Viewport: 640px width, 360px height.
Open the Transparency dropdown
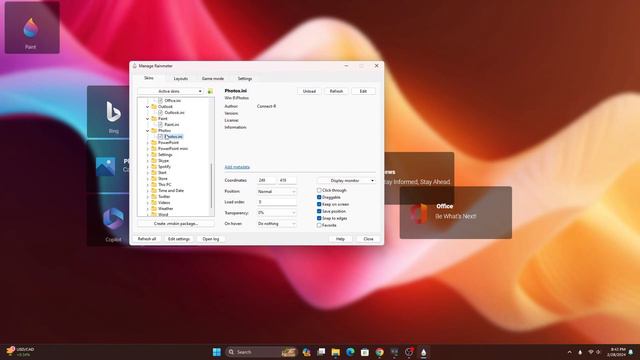coord(276,213)
